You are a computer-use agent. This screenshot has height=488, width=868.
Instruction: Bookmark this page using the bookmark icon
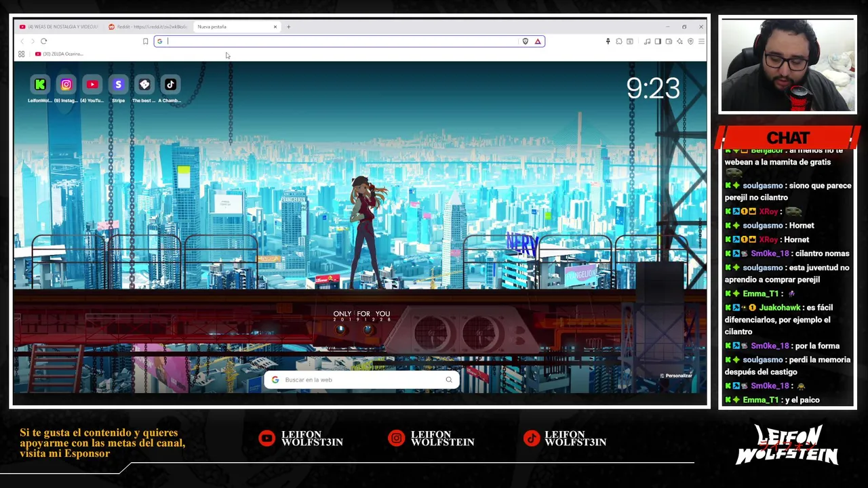(x=145, y=41)
